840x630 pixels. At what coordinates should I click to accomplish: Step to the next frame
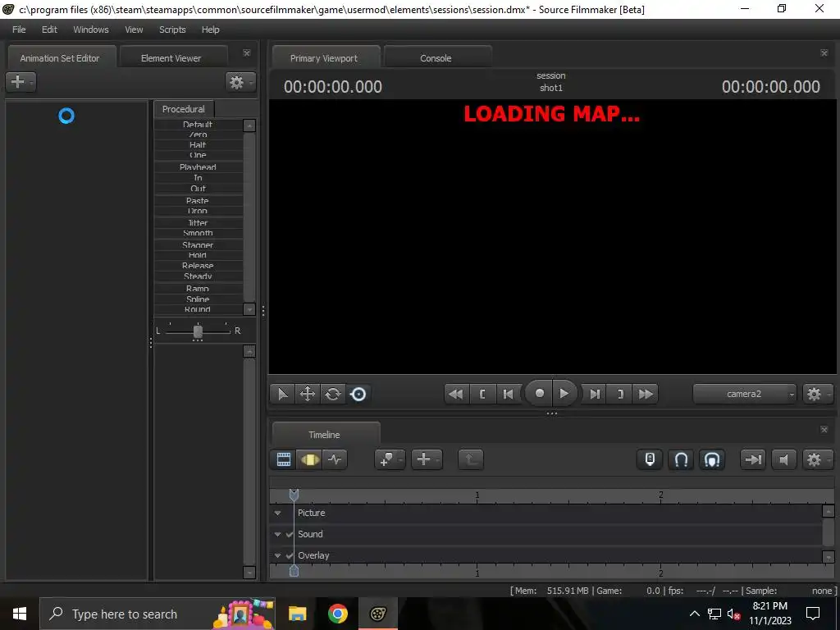tap(595, 395)
